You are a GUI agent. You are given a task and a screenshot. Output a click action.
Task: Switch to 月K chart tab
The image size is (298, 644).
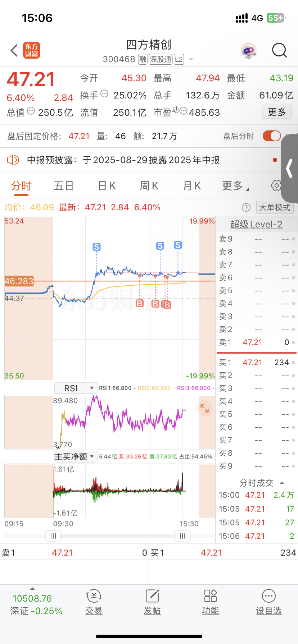192,186
